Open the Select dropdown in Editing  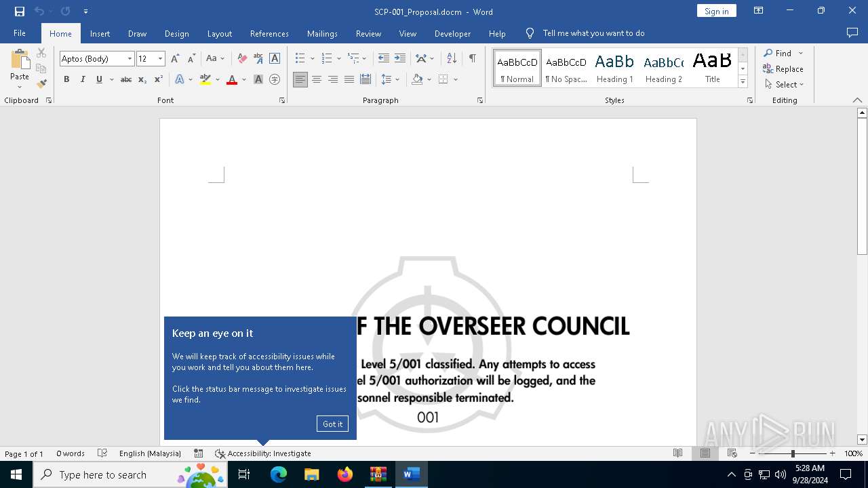coord(784,85)
